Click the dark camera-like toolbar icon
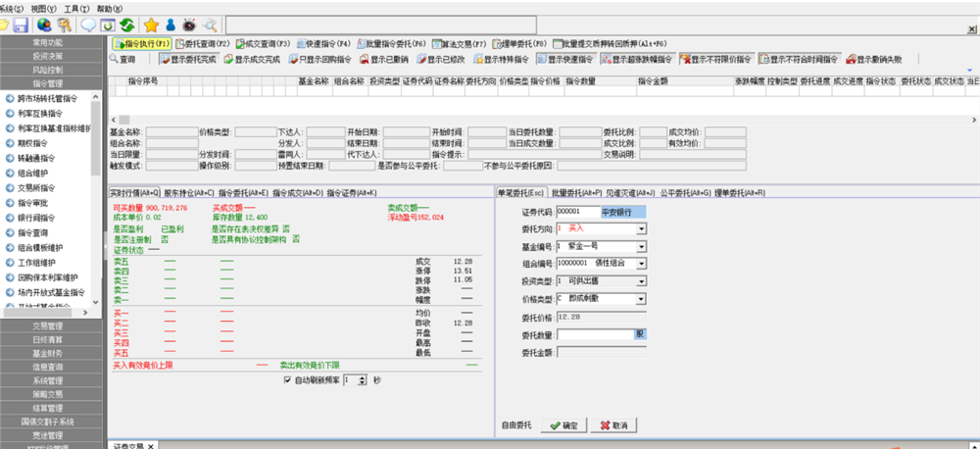Viewport: 980px width, 449px height. [189, 25]
